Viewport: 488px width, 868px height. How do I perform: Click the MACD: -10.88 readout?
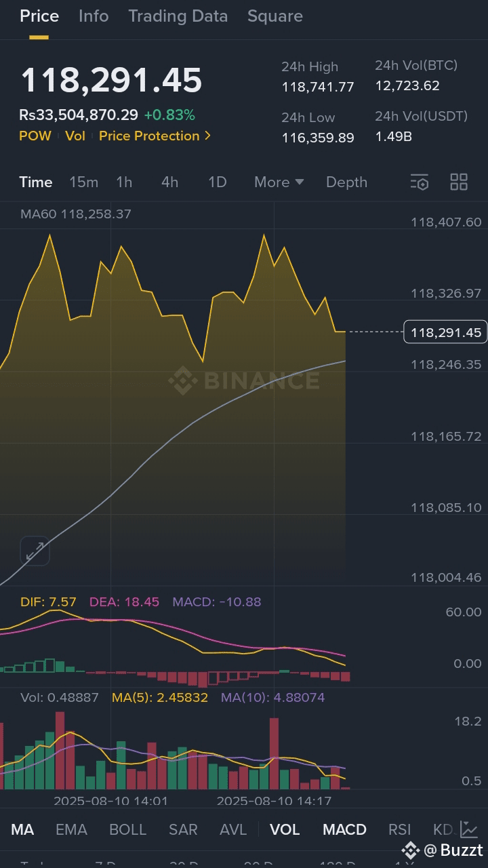point(217,602)
